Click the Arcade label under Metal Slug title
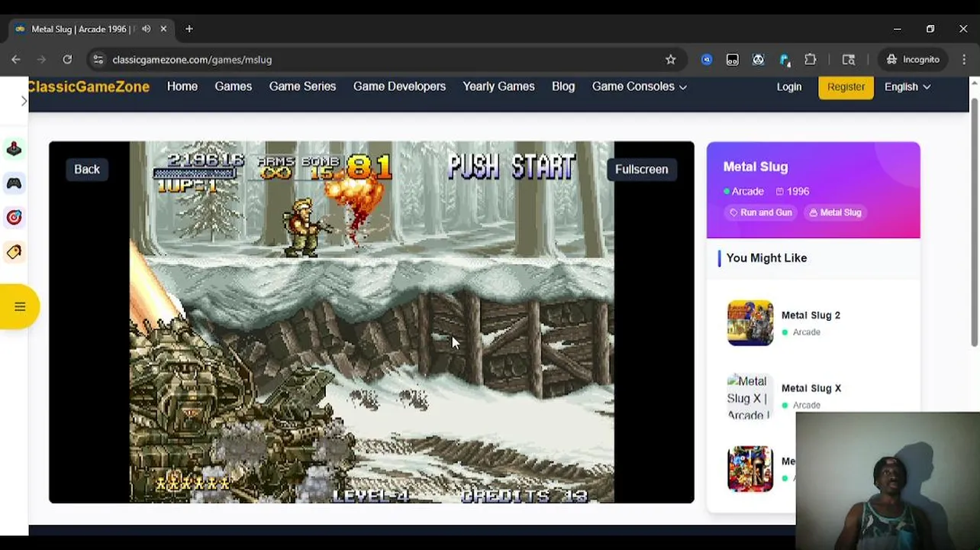The height and width of the screenshot is (550, 980). (x=743, y=191)
